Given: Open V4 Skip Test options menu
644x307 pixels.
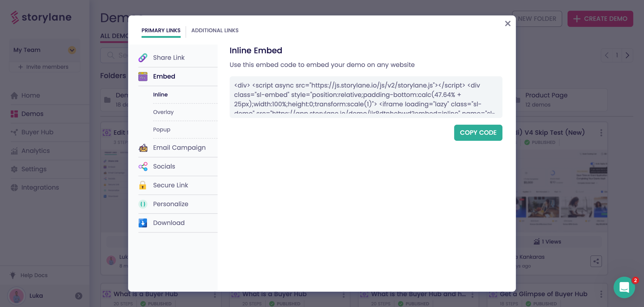Looking at the screenshot, I should click(x=601, y=133).
